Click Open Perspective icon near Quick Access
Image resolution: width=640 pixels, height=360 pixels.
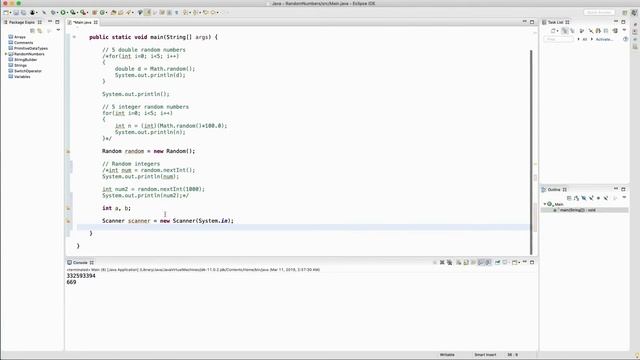coord(624,13)
